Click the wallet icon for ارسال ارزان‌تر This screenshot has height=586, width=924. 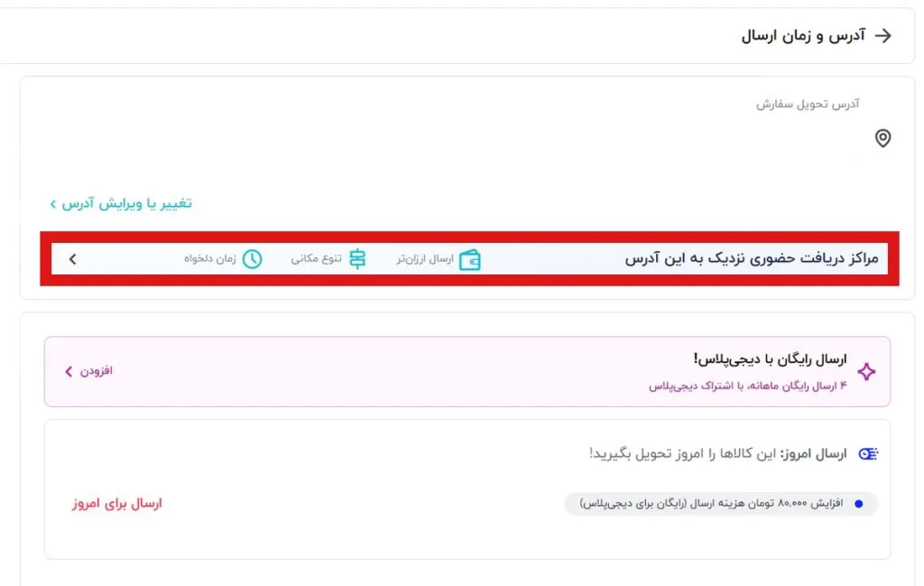click(x=469, y=260)
